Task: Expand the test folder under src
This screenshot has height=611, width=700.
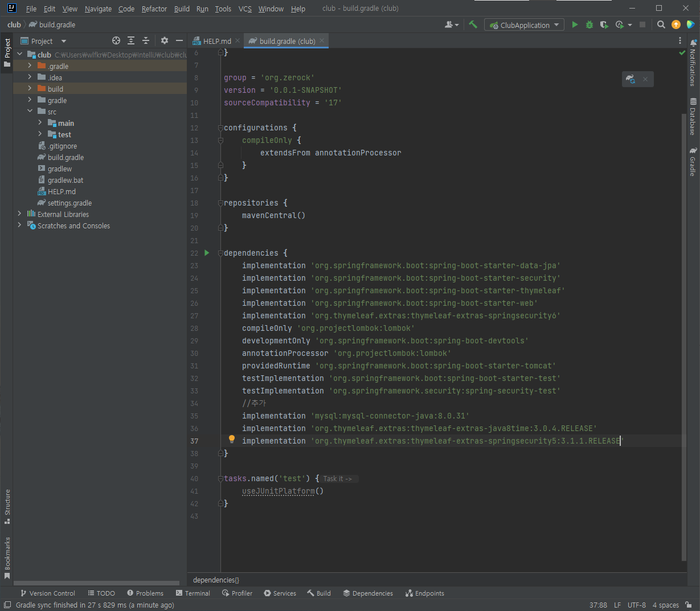Action: [40, 134]
